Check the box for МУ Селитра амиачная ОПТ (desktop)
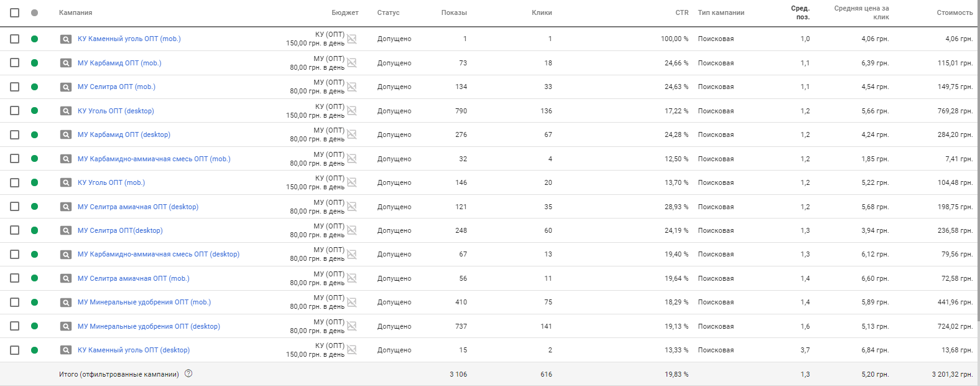980x386 pixels. click(15, 207)
